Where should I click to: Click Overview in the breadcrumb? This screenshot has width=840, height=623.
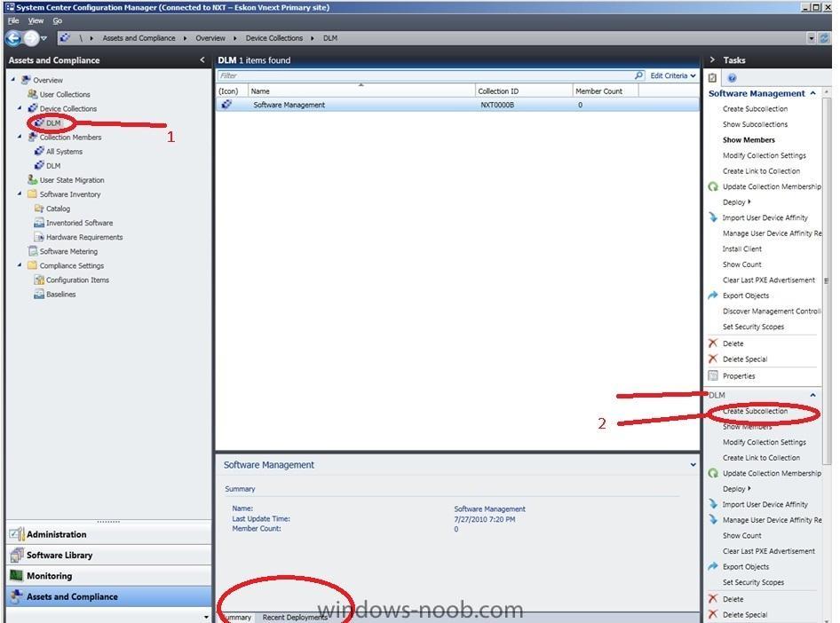(210, 38)
